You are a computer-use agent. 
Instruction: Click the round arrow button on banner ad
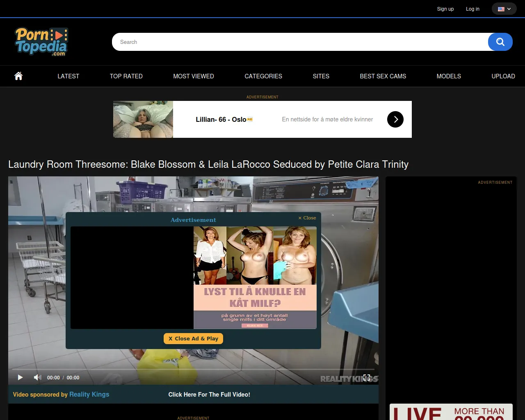tap(395, 119)
